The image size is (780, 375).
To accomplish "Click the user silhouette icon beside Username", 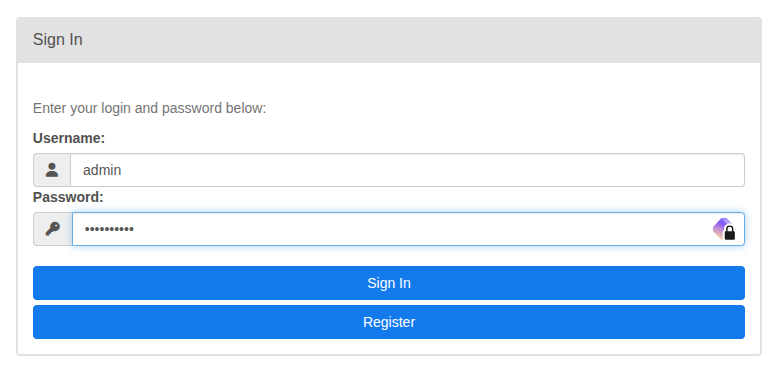I will [x=52, y=170].
